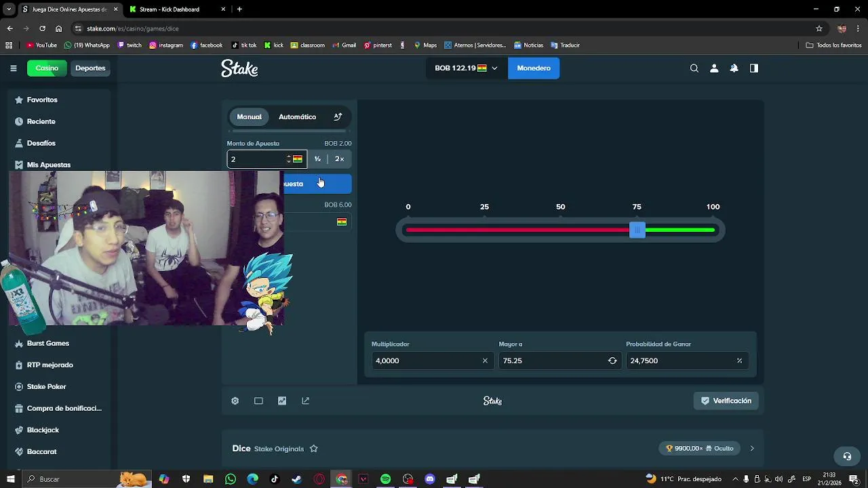
Task: Click the red lose zone of slider
Action: click(x=517, y=230)
